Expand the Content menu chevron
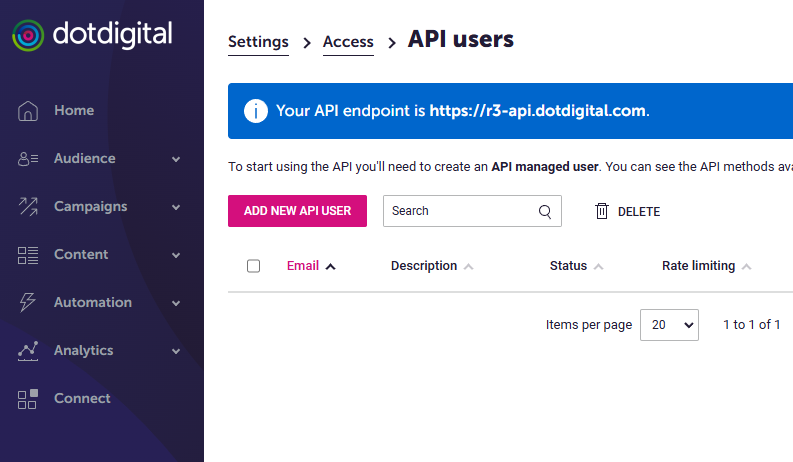 click(x=175, y=255)
